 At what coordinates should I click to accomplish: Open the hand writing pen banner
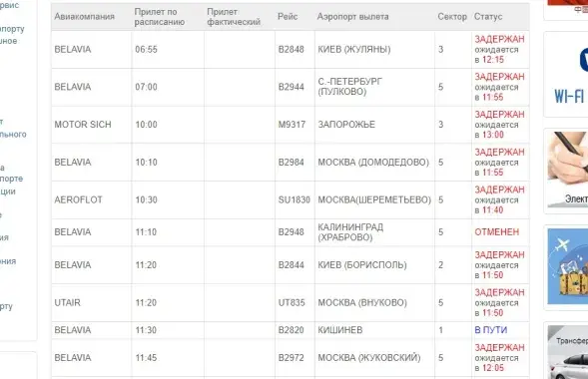(x=567, y=170)
